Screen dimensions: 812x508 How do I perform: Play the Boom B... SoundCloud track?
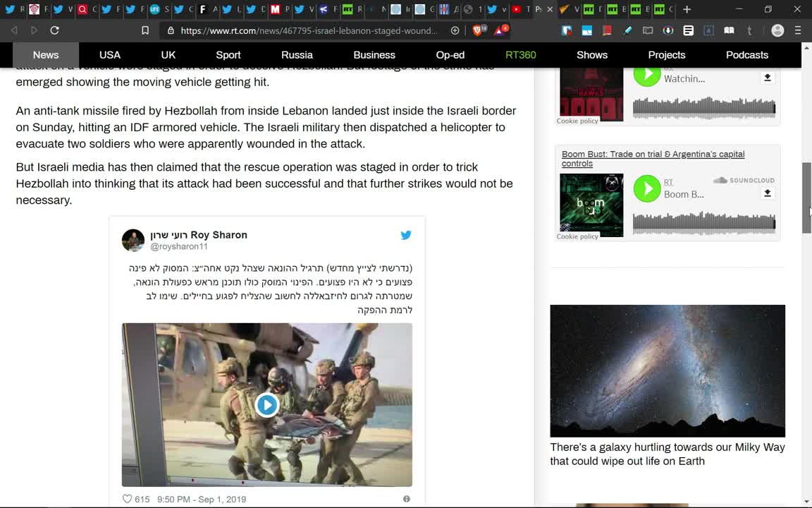(647, 188)
